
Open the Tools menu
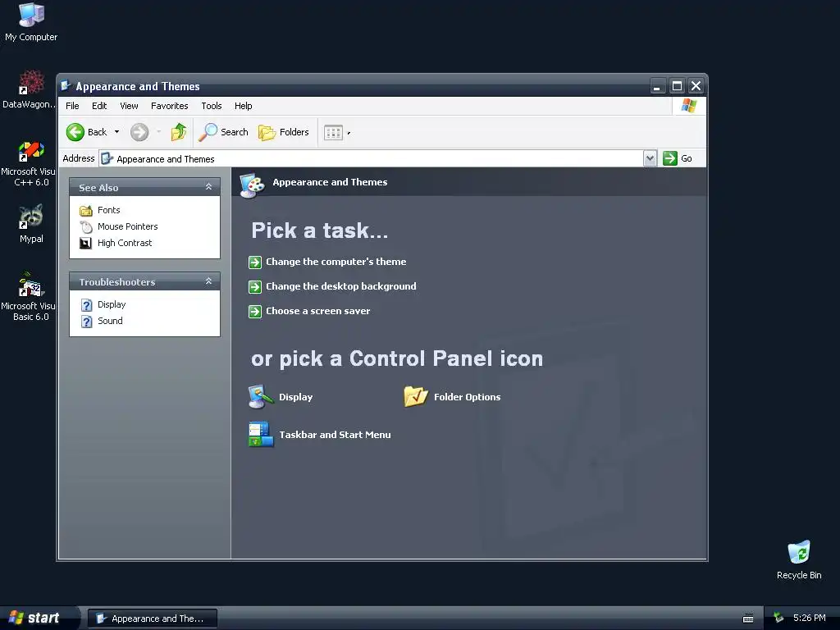click(212, 106)
